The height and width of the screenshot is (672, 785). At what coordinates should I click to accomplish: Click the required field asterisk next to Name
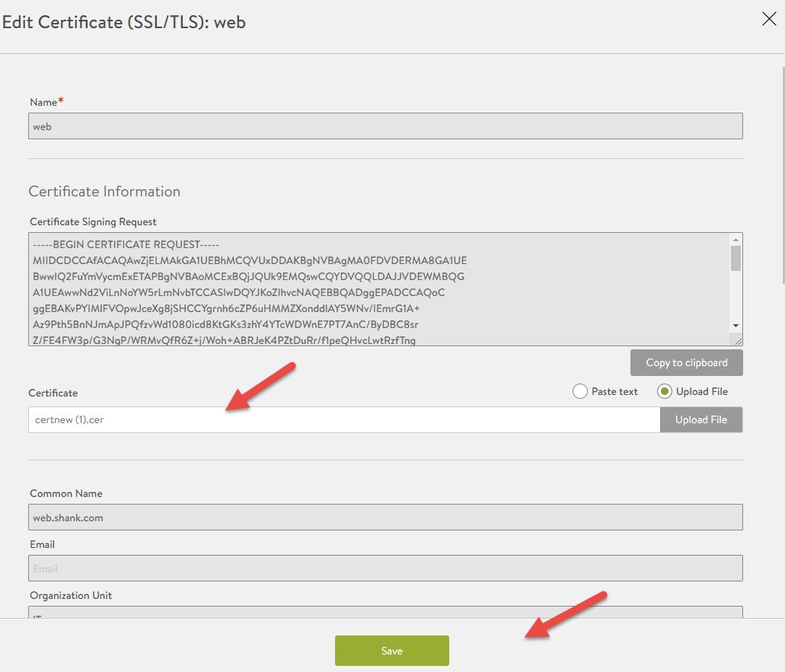tap(62, 99)
